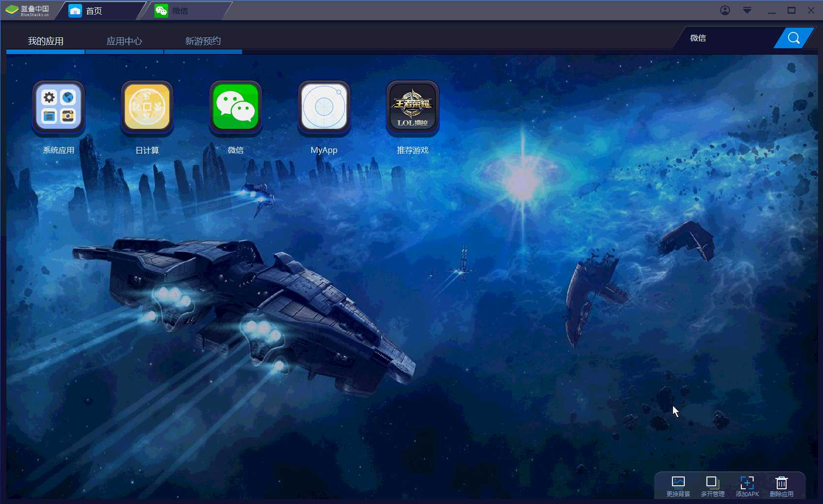Image resolution: width=823 pixels, height=504 pixels.
Task: Launch the green 微信 WeChat app icon
Action: coord(236,107)
